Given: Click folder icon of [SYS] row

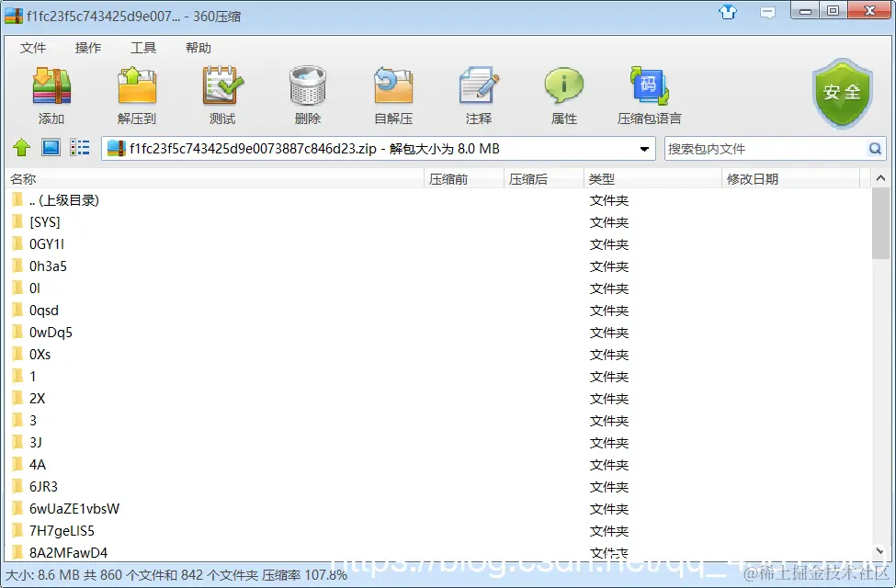Looking at the screenshot, I should click(x=18, y=221).
